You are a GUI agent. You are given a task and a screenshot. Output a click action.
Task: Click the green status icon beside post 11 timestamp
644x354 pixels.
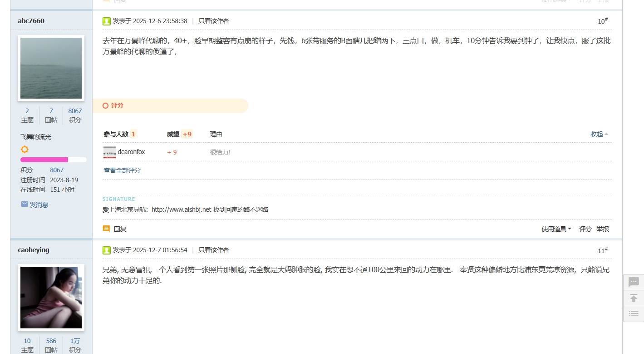[x=106, y=250]
